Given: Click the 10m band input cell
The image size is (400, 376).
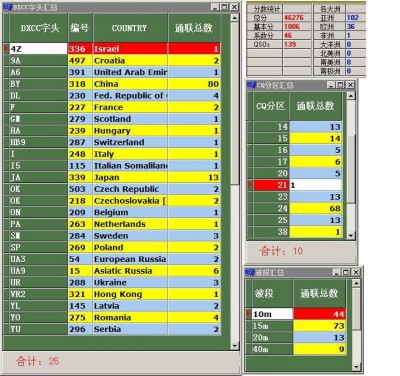Looking at the screenshot, I should click(272, 314).
